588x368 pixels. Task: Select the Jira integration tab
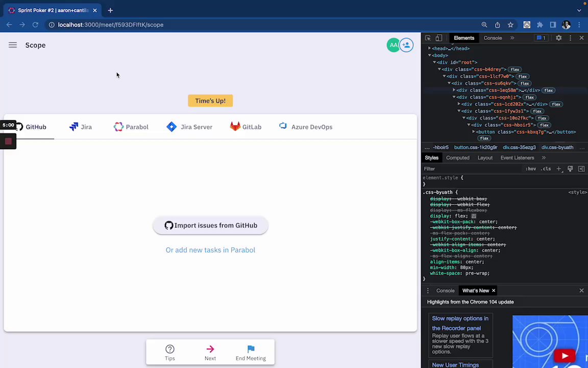(x=81, y=127)
